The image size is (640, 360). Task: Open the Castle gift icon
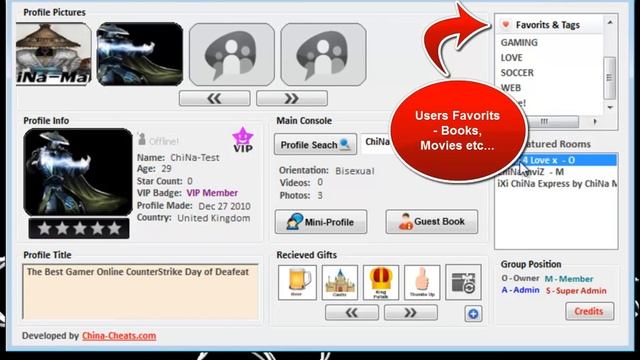pyautogui.click(x=340, y=282)
